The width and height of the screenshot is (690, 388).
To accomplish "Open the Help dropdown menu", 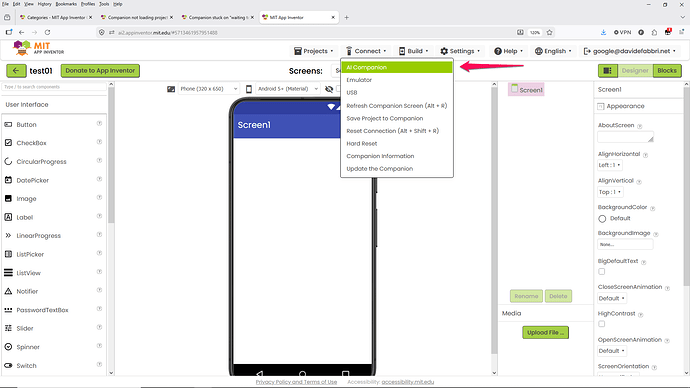I will point(509,51).
